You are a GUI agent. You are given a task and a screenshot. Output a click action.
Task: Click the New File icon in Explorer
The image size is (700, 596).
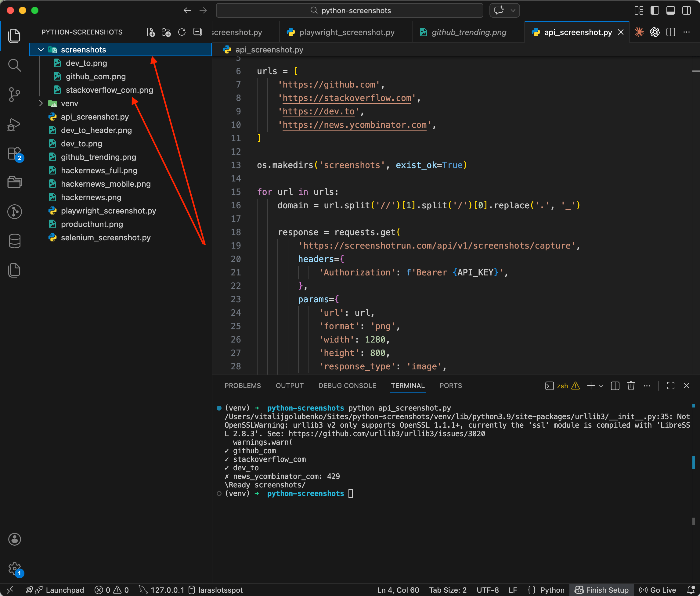tap(151, 32)
